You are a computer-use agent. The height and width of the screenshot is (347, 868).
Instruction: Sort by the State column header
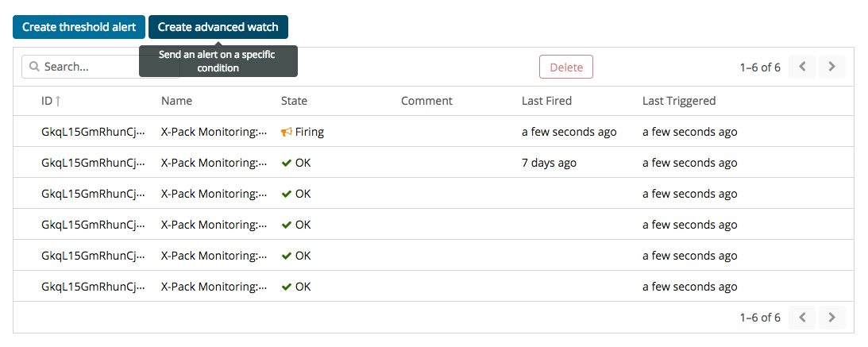coord(294,101)
